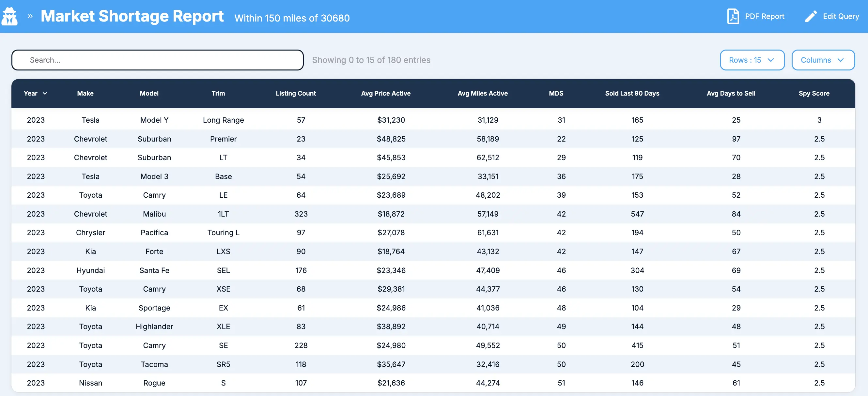
Task: Sort by Year column header
Action: pyautogui.click(x=31, y=93)
